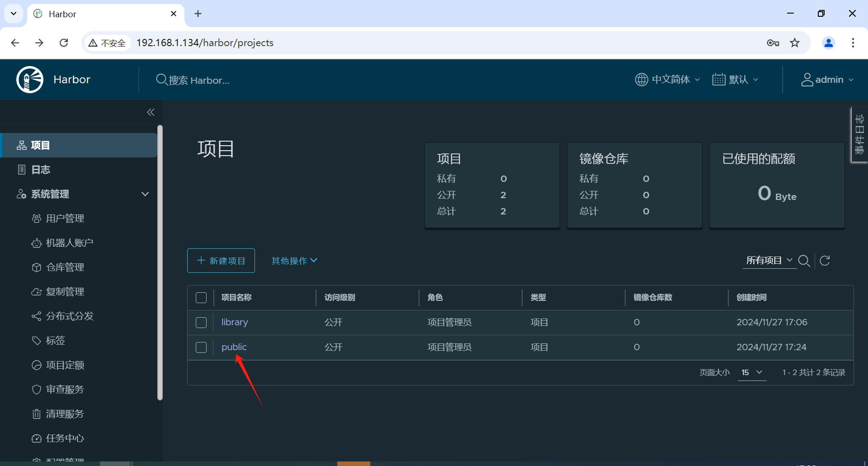Change the page size dropdown from 15

coord(752,372)
